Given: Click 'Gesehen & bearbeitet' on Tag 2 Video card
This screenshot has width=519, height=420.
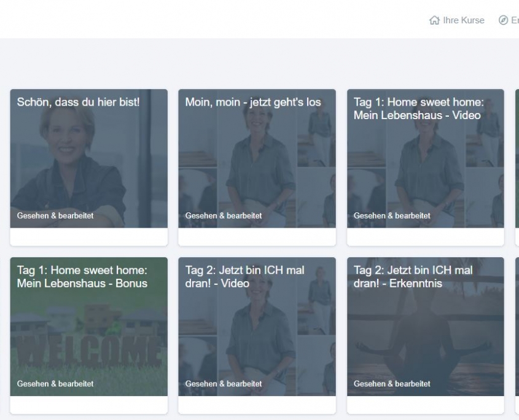Looking at the screenshot, I should click(x=224, y=384).
